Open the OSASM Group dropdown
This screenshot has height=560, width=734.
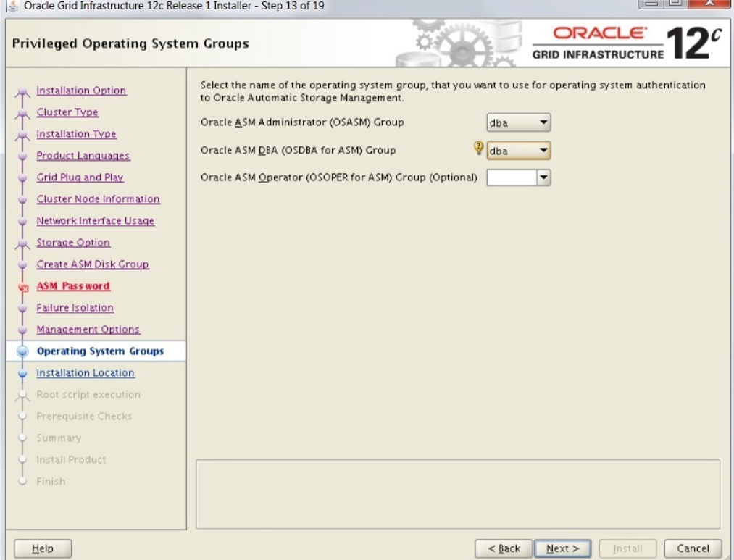tap(518, 122)
